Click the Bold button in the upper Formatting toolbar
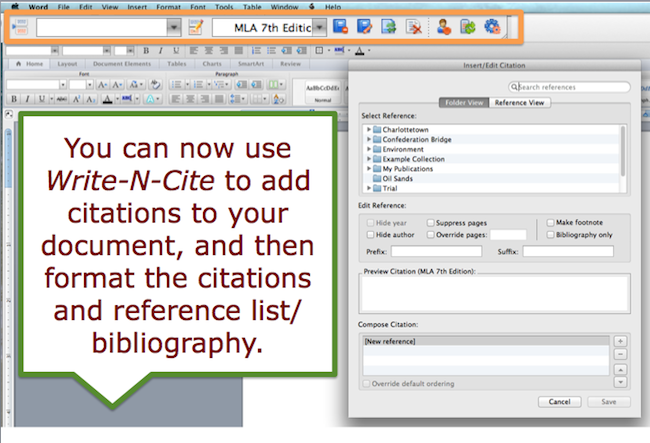650x443 pixels. coord(146,51)
